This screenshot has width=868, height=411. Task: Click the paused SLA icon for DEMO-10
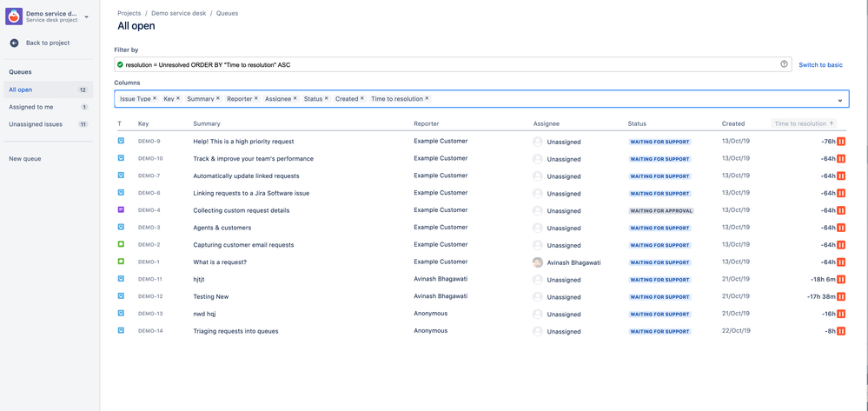[x=841, y=158]
